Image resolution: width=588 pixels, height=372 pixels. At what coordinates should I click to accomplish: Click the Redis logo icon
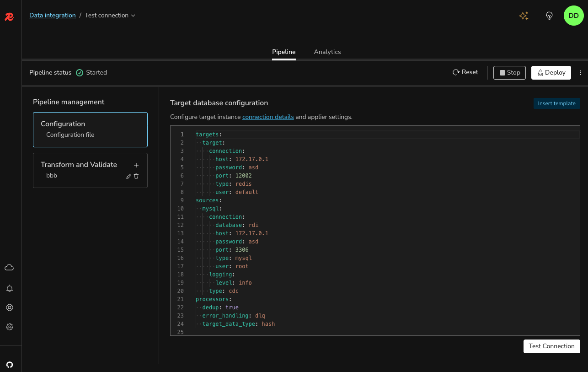(x=9, y=17)
